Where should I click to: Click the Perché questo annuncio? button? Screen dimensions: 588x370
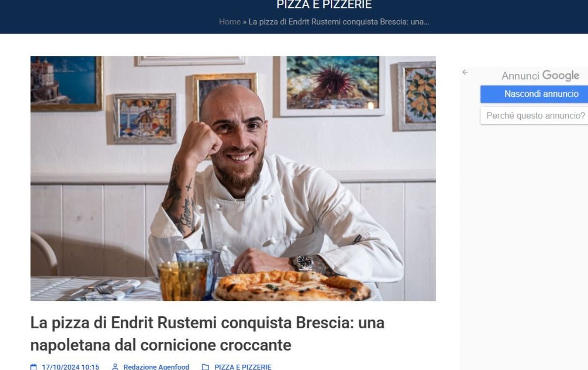[x=534, y=115]
